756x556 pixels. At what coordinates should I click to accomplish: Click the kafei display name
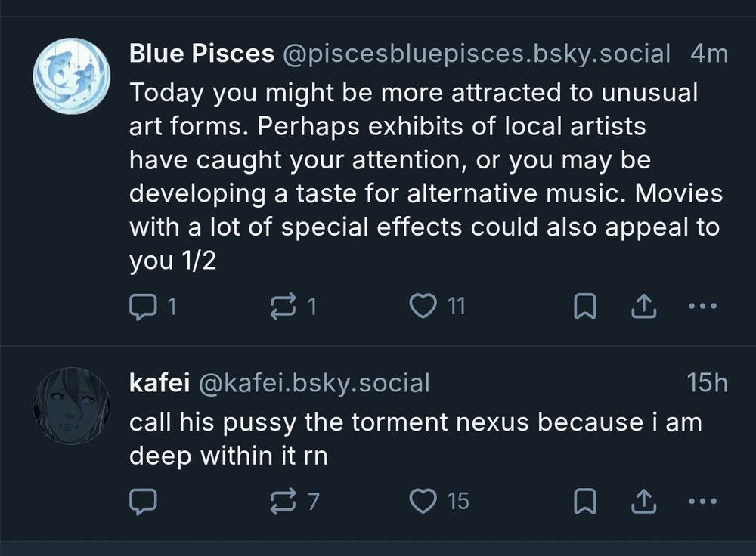coord(160,383)
